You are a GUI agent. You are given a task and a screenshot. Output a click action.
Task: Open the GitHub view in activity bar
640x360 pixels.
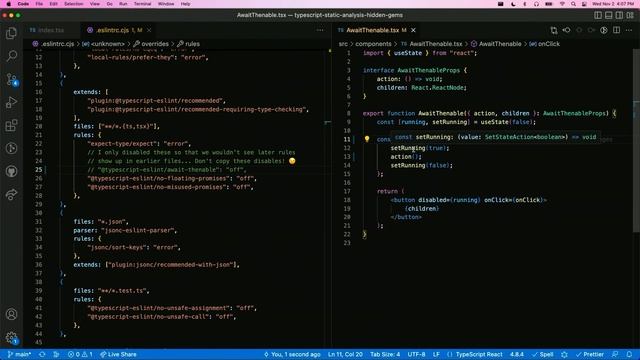[11, 171]
